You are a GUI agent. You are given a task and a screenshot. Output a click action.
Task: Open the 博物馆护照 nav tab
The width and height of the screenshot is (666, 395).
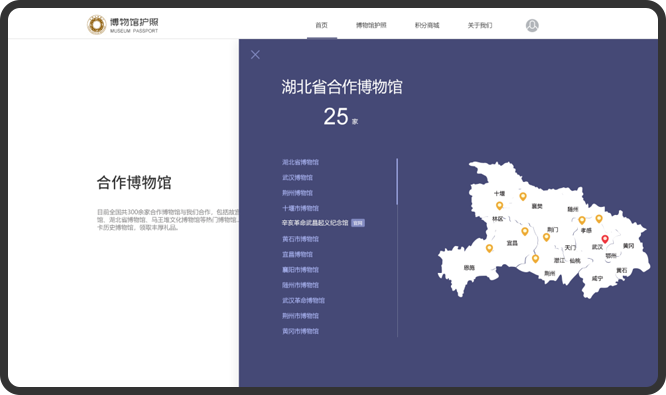pyautogui.click(x=371, y=25)
